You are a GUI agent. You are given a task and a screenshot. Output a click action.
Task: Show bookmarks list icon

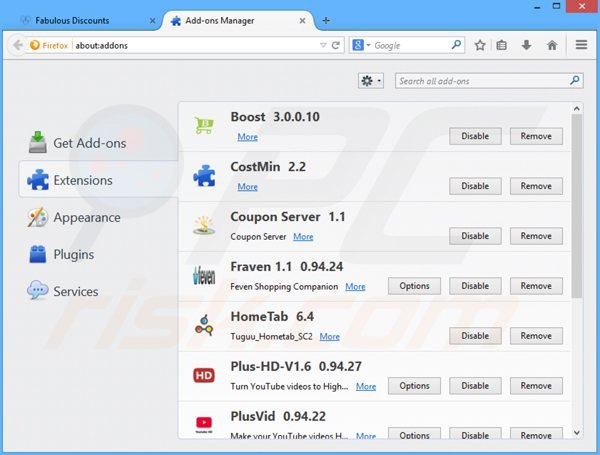(502, 45)
